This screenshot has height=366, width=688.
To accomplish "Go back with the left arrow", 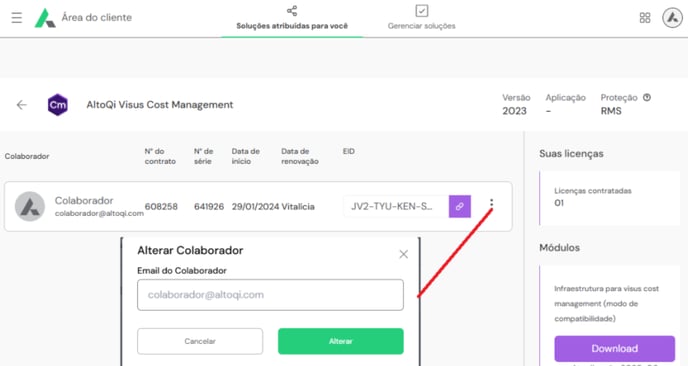I will 22,105.
